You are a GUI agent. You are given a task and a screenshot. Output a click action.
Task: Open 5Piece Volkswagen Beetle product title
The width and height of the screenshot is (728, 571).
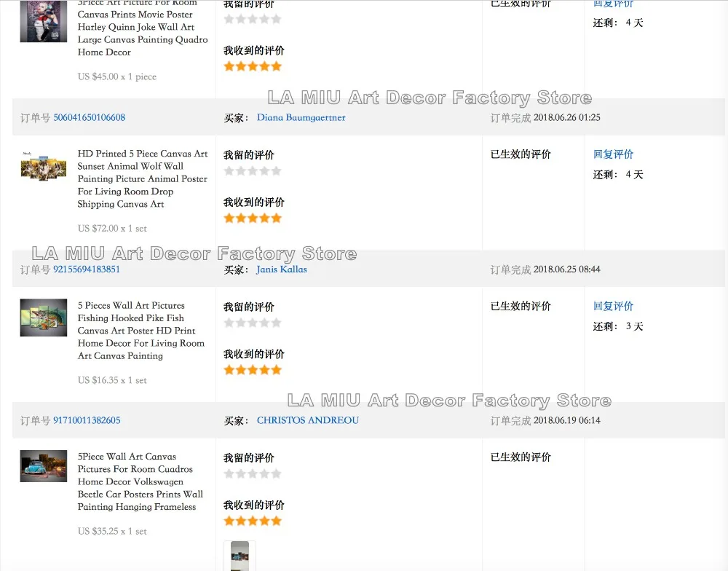(x=141, y=482)
